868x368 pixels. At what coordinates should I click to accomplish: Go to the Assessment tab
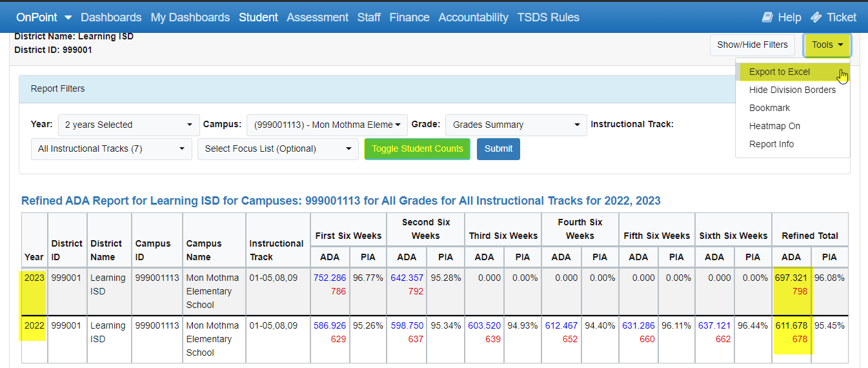coord(318,17)
